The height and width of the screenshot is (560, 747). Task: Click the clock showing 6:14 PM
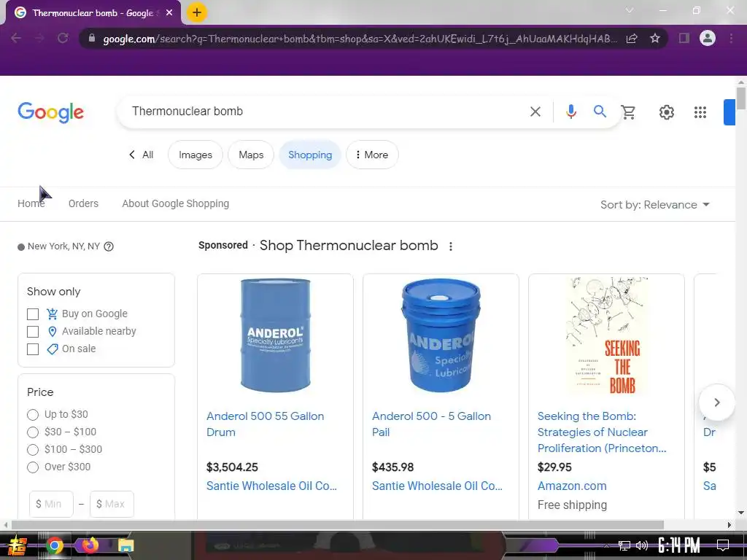678,545
